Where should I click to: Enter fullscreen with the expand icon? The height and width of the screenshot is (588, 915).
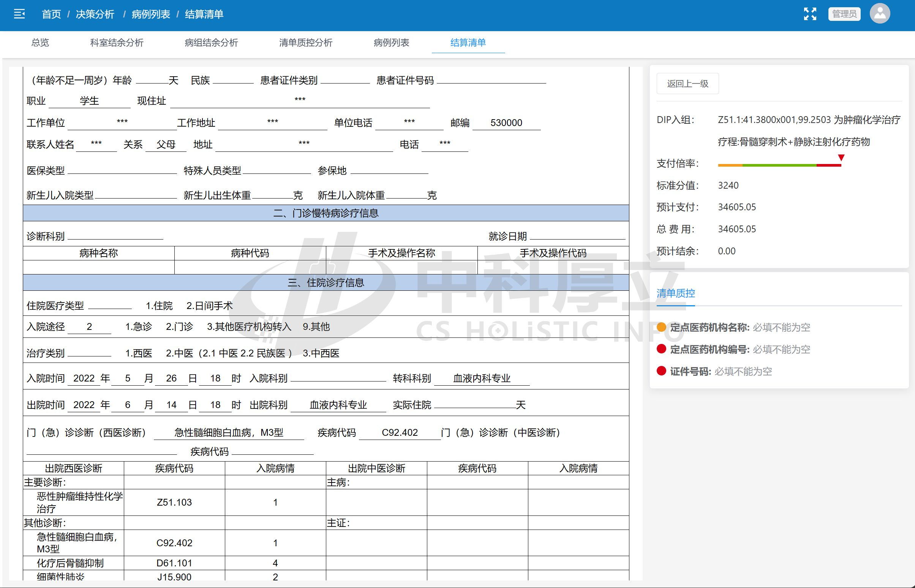coord(810,14)
